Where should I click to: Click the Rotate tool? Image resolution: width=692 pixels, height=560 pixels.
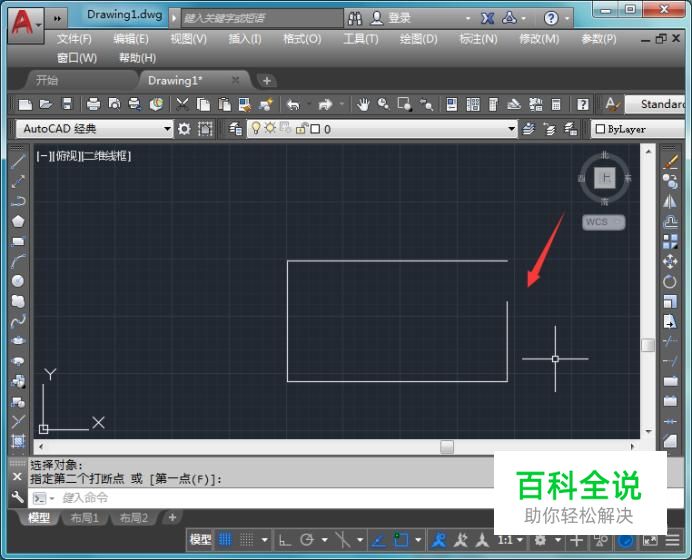670,282
